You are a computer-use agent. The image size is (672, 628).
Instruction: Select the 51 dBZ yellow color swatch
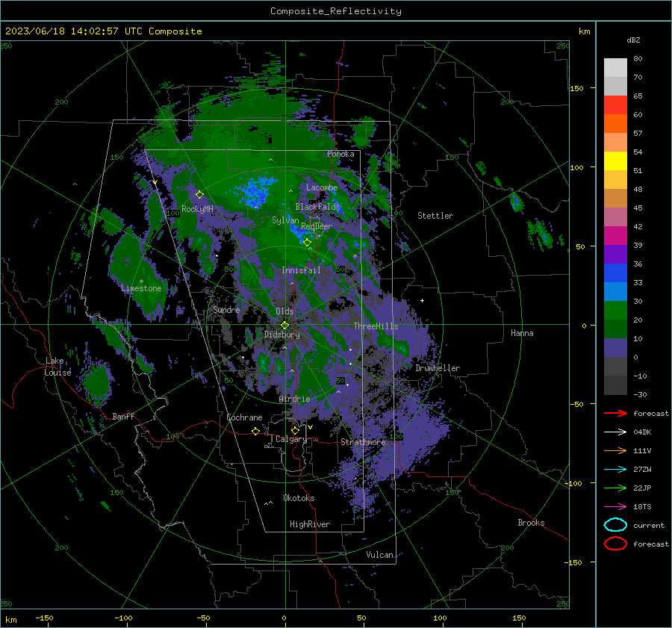click(615, 161)
